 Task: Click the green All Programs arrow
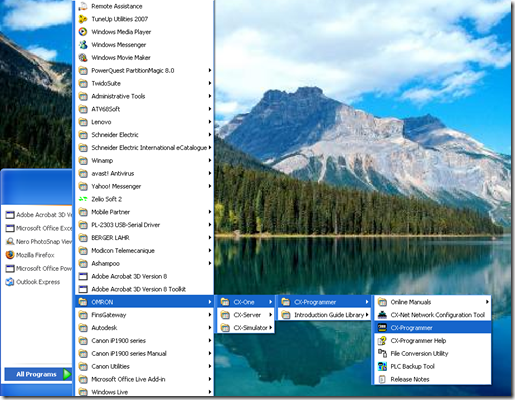click(x=67, y=374)
